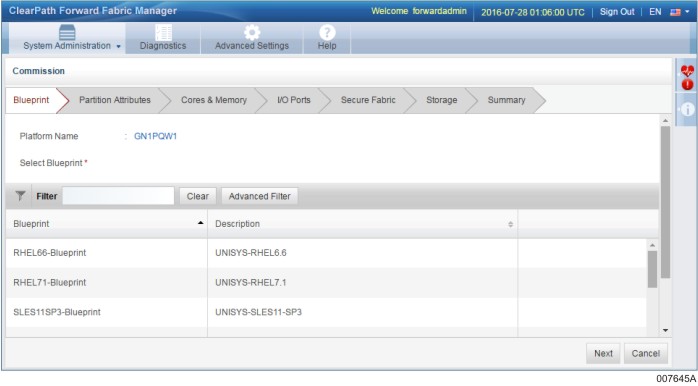Go to Cores & Memory step
Screen dimensions: 698x386
(214, 100)
